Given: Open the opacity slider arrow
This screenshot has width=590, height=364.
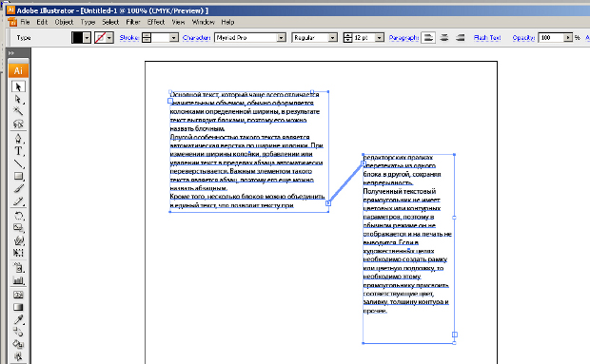Looking at the screenshot, I should [568, 38].
